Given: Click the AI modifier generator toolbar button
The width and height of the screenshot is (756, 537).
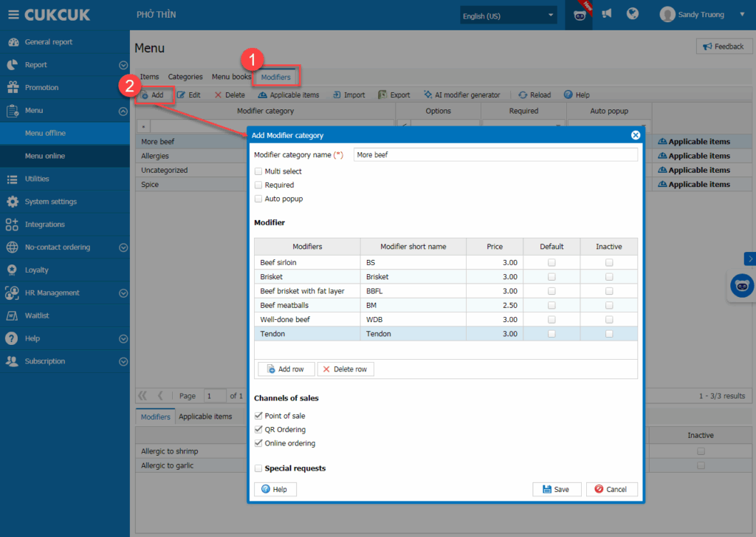Looking at the screenshot, I should pyautogui.click(x=461, y=95).
